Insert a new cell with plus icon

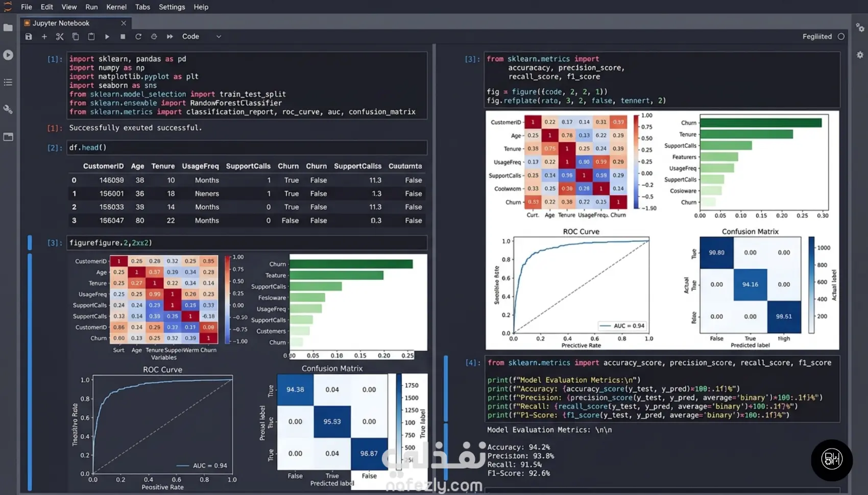tap(44, 37)
